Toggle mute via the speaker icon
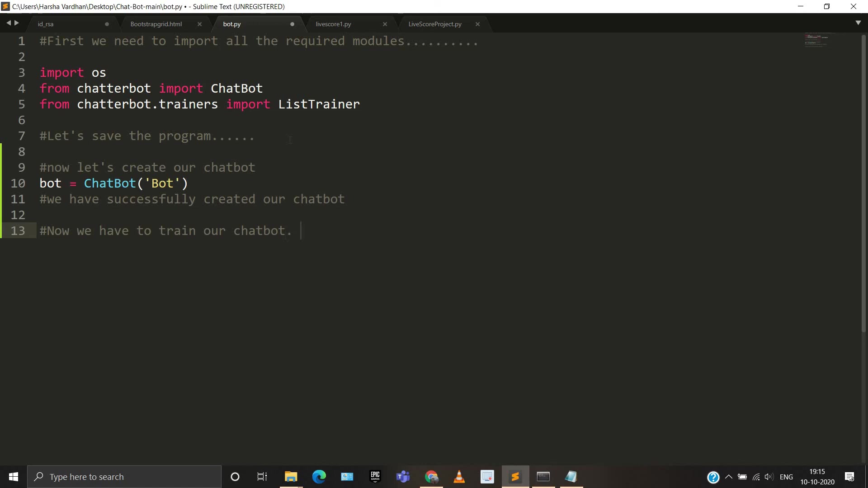Screen dimensions: 868x488 [769, 477]
